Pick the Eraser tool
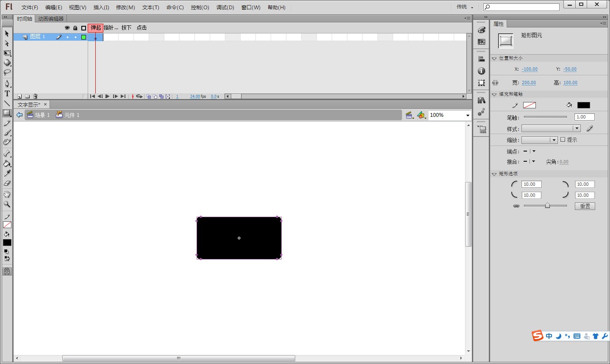Screen dimensions: 610x364 click(7, 183)
